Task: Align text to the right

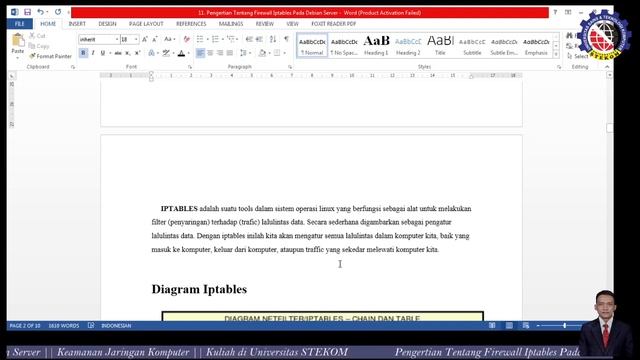Action: [x=220, y=53]
